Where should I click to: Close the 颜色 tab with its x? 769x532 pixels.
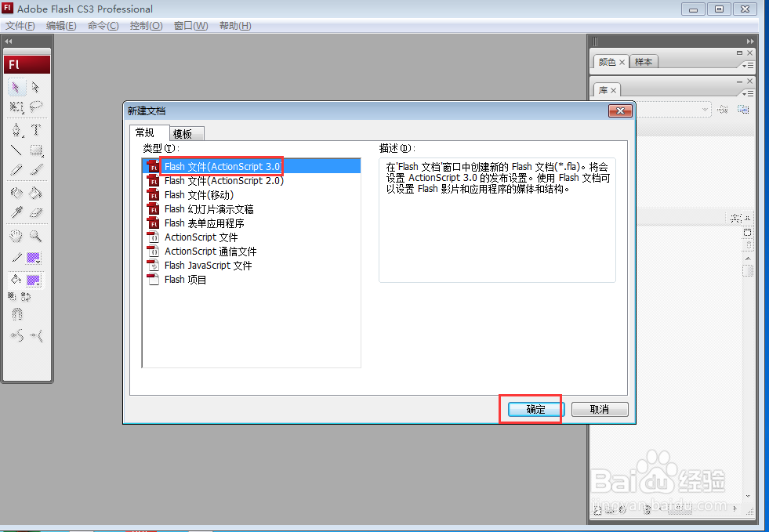[x=622, y=62]
